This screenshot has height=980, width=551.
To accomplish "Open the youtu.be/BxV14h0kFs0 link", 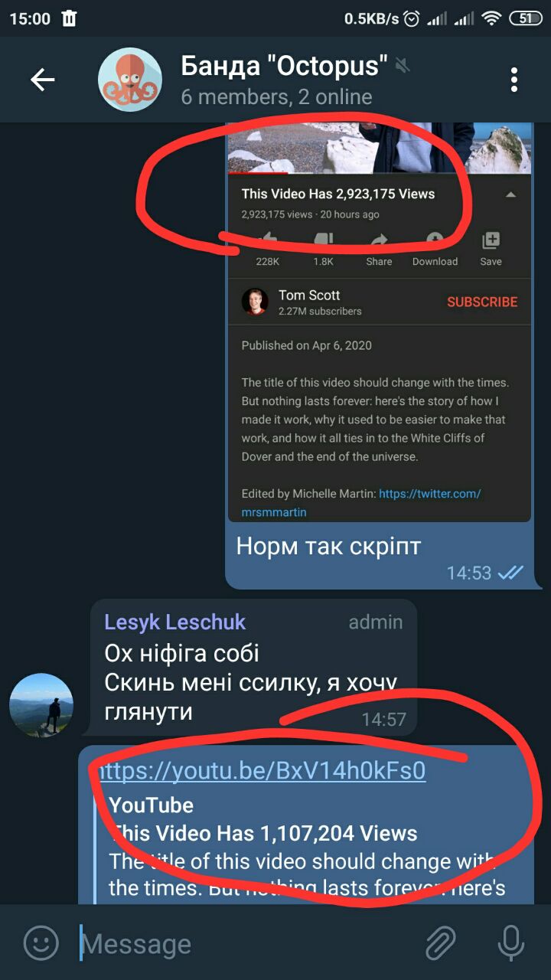I will pos(262,770).
